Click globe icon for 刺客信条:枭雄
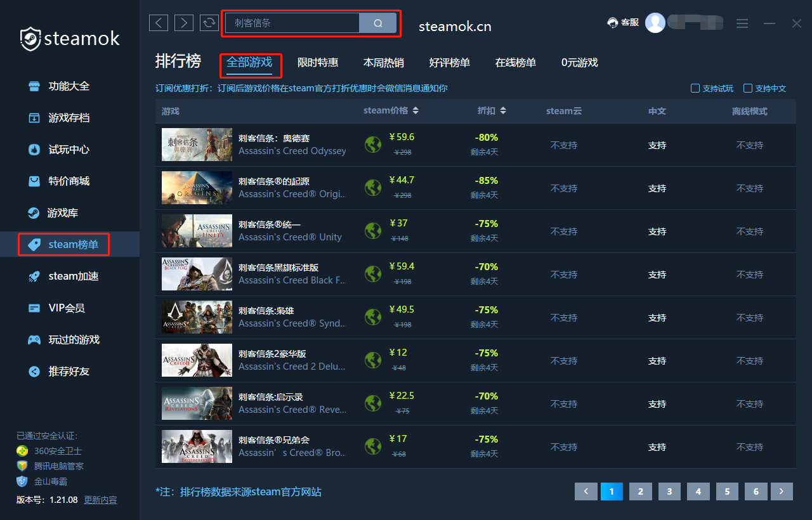 click(x=372, y=317)
